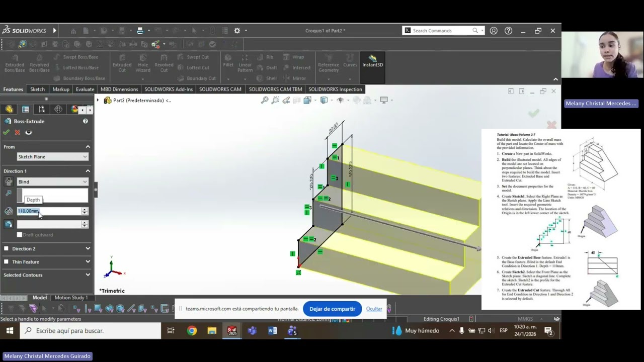Open the Sketch Plane dropdown under From
The image size is (644, 362).
(52, 157)
